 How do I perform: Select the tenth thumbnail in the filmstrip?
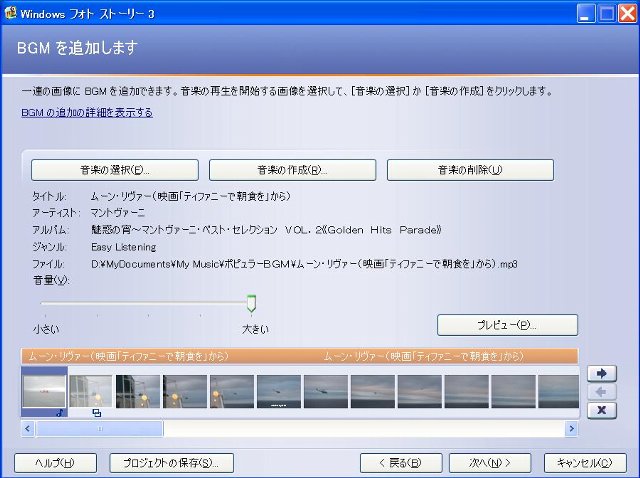pyautogui.click(x=467, y=391)
